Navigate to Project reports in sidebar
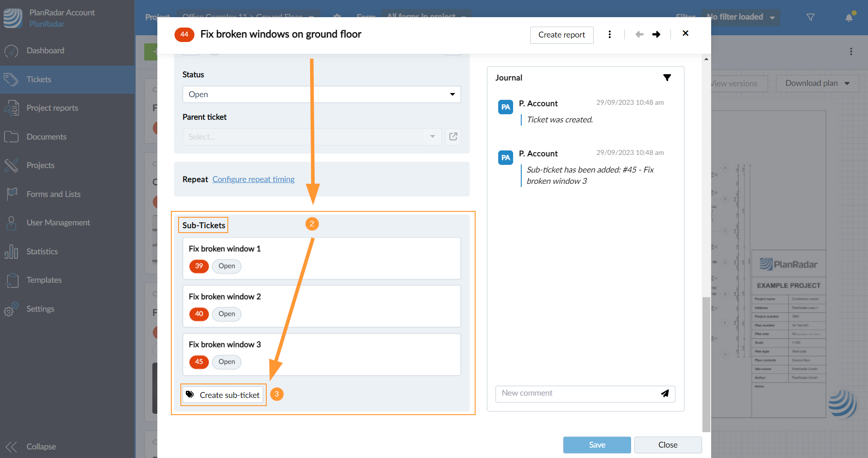 52,108
